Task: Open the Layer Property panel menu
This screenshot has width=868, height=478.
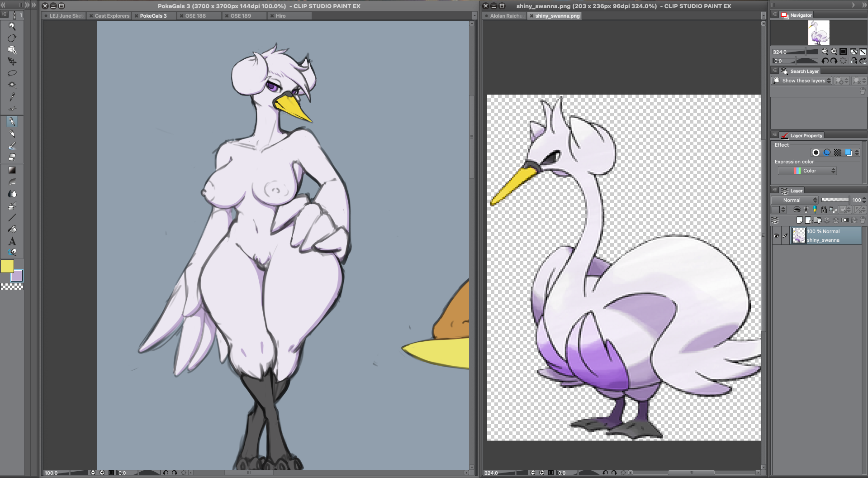Action: pos(774,135)
